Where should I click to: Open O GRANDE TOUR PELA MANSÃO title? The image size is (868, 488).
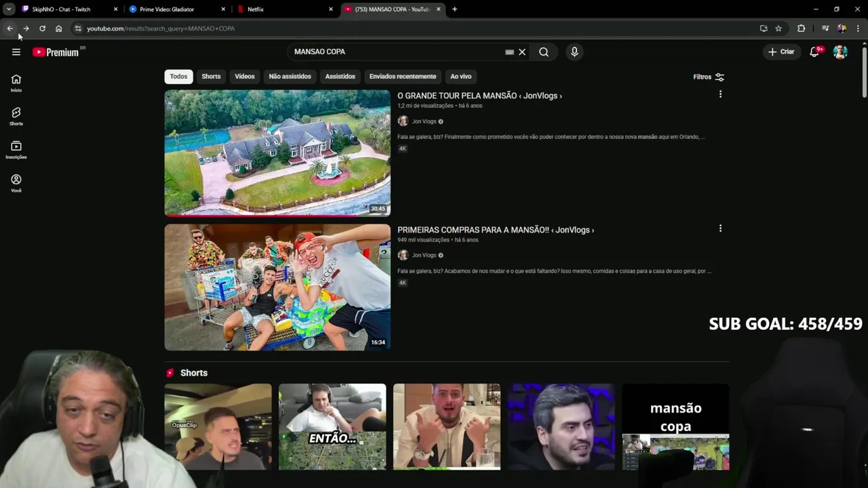(x=479, y=96)
